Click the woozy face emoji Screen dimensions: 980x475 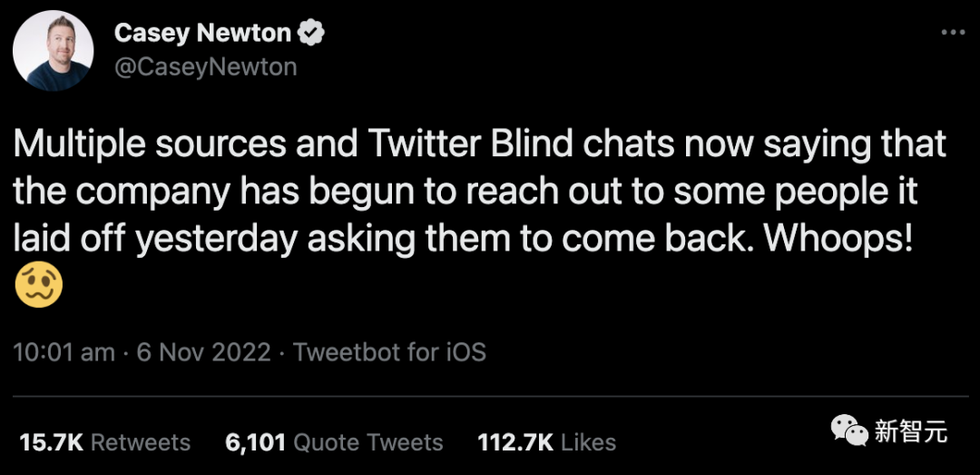39,285
